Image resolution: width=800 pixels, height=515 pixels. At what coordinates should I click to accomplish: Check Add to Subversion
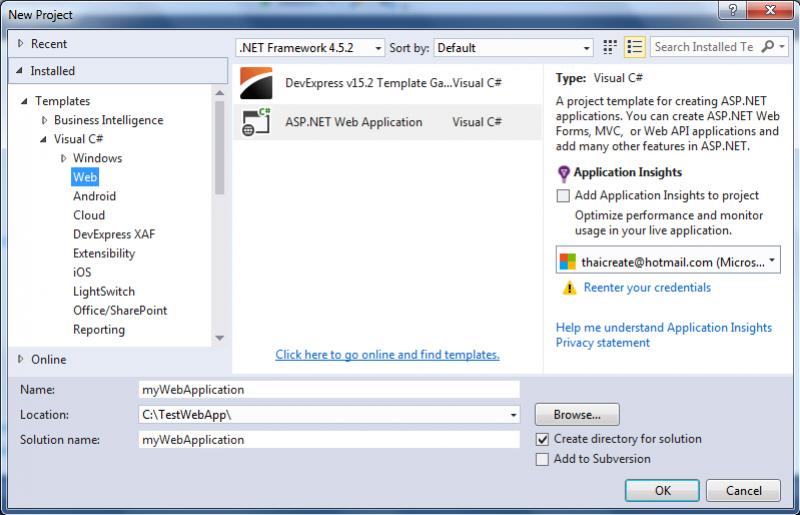pos(542,459)
